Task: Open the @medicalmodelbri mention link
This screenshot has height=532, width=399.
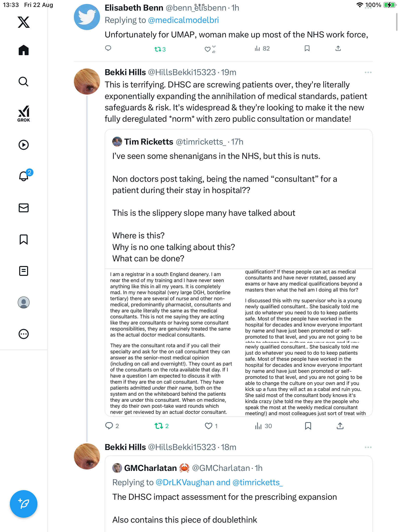Action: pyautogui.click(x=183, y=20)
